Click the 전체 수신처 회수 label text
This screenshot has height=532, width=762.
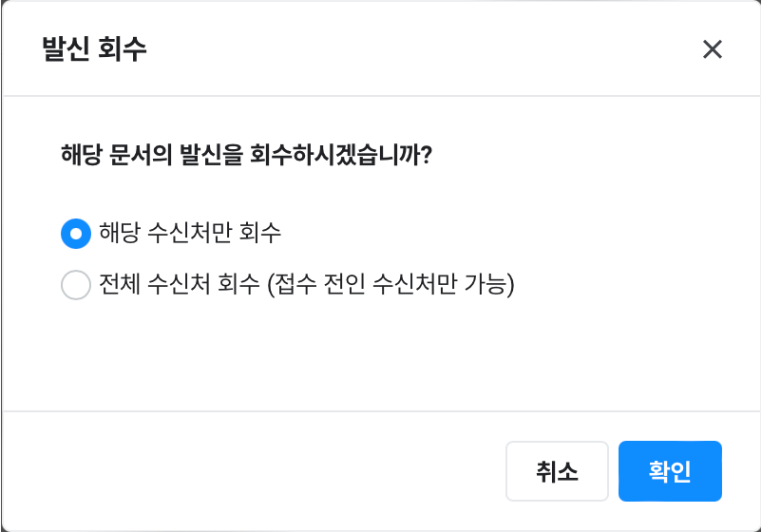coord(181,285)
